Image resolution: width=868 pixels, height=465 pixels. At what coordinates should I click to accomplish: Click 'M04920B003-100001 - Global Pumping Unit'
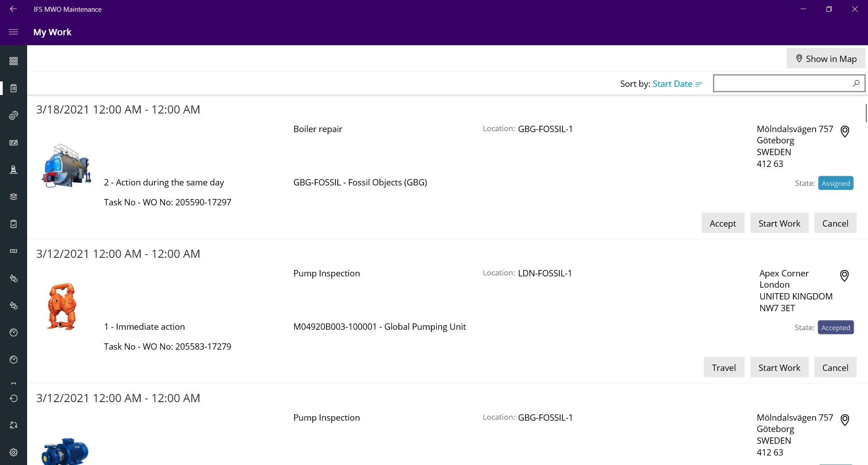380,327
